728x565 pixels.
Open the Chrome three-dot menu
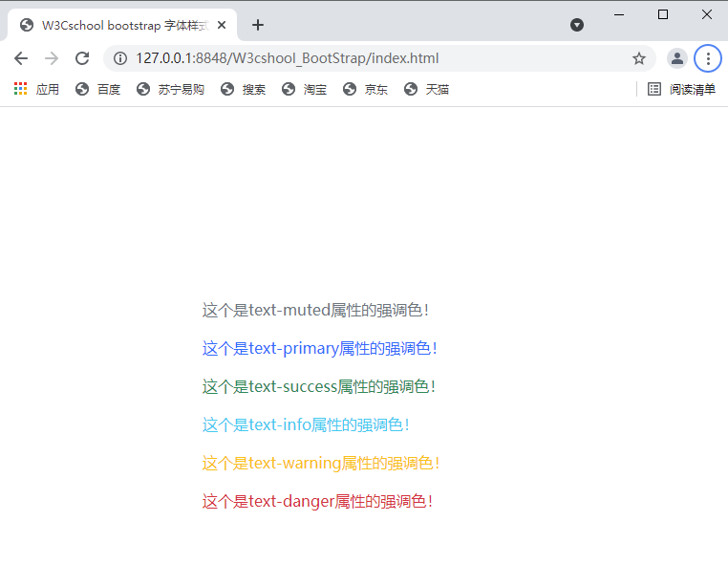point(708,58)
